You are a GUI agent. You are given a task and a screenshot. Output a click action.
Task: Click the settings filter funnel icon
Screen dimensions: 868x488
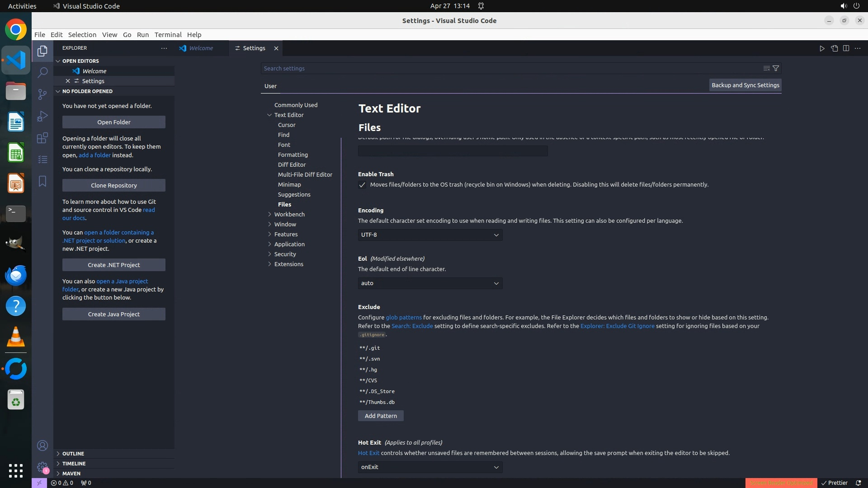776,68
